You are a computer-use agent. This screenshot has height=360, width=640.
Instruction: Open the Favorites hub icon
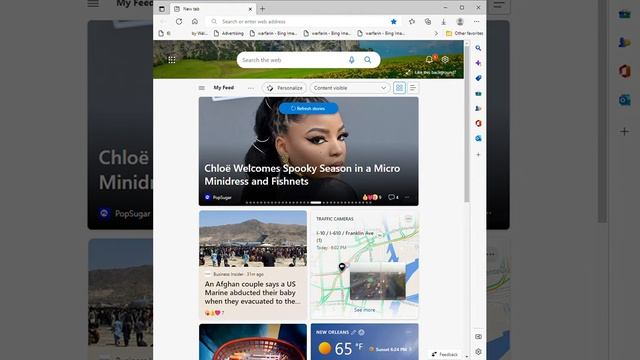[412, 22]
